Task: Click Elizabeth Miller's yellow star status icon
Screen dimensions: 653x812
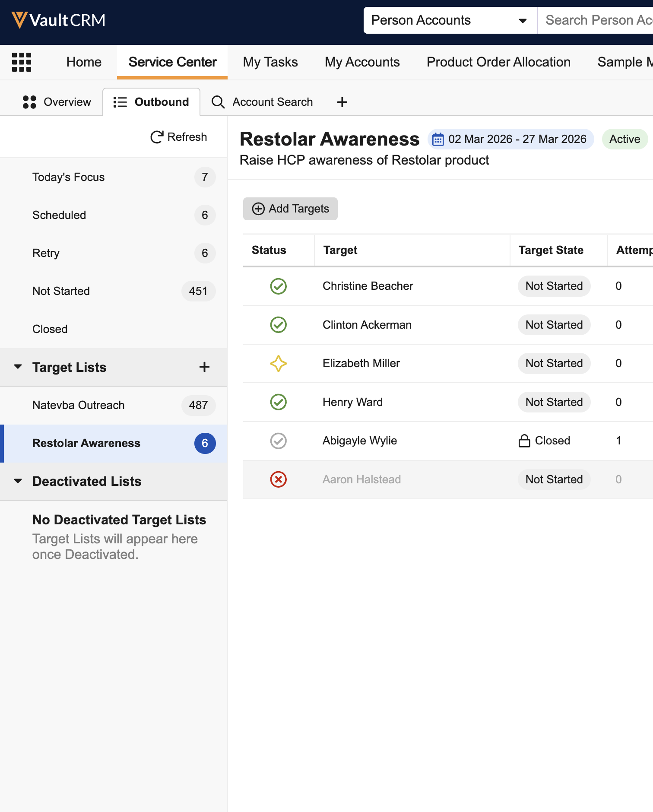Action: point(278,363)
